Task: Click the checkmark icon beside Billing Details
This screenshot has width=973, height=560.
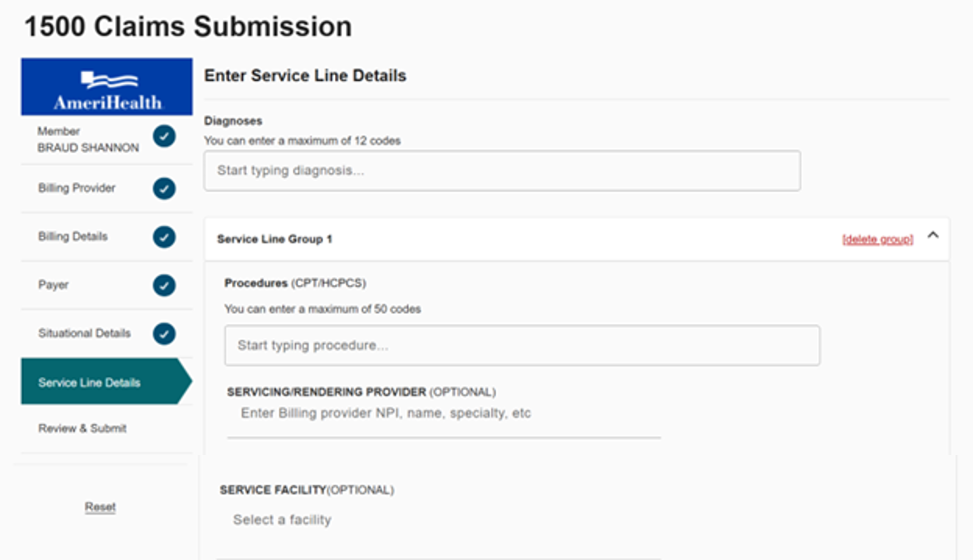Action: click(164, 237)
